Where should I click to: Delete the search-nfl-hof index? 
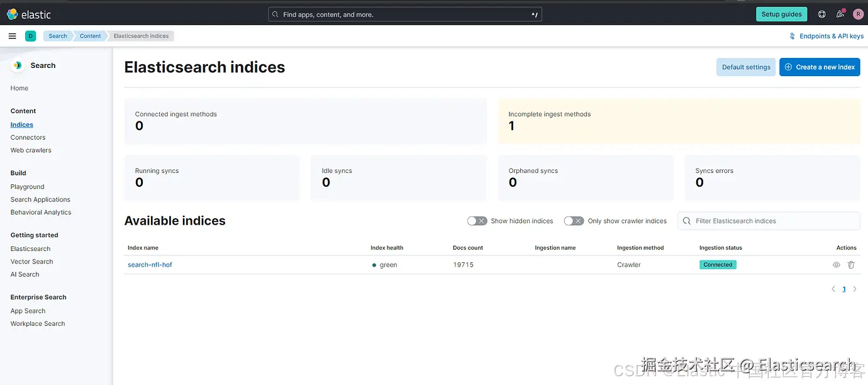(851, 265)
